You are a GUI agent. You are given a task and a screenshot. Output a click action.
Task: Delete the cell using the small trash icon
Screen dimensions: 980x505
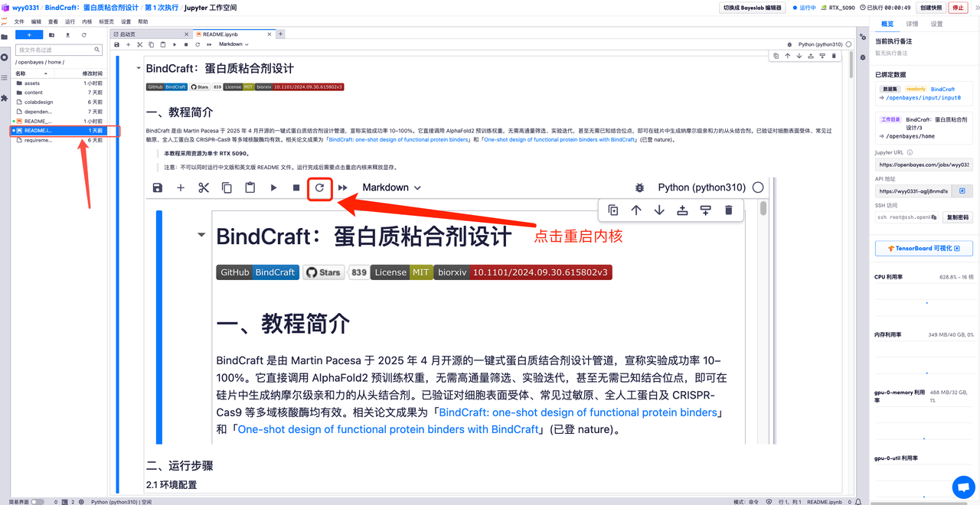point(834,56)
